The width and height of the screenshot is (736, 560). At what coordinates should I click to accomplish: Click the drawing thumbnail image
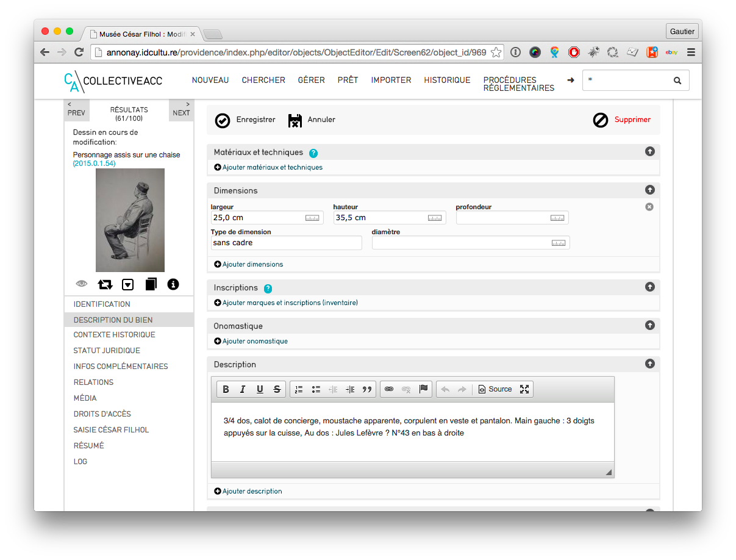click(x=130, y=220)
